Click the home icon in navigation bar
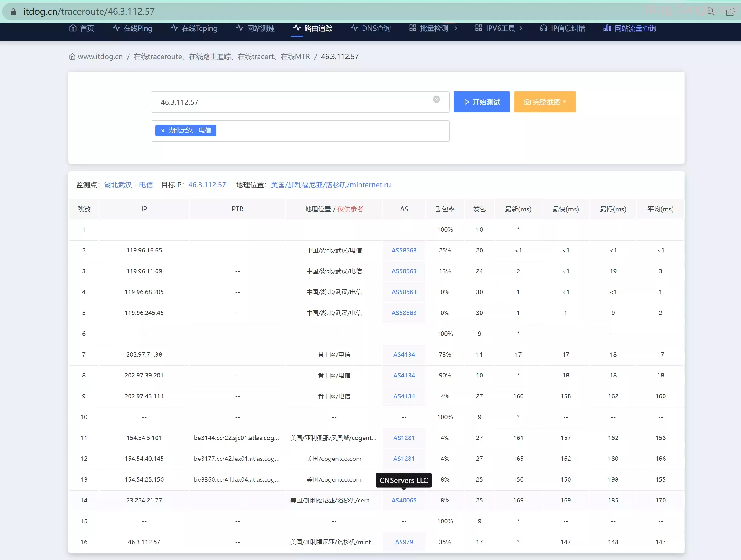This screenshot has height=560, width=741. pos(73,28)
